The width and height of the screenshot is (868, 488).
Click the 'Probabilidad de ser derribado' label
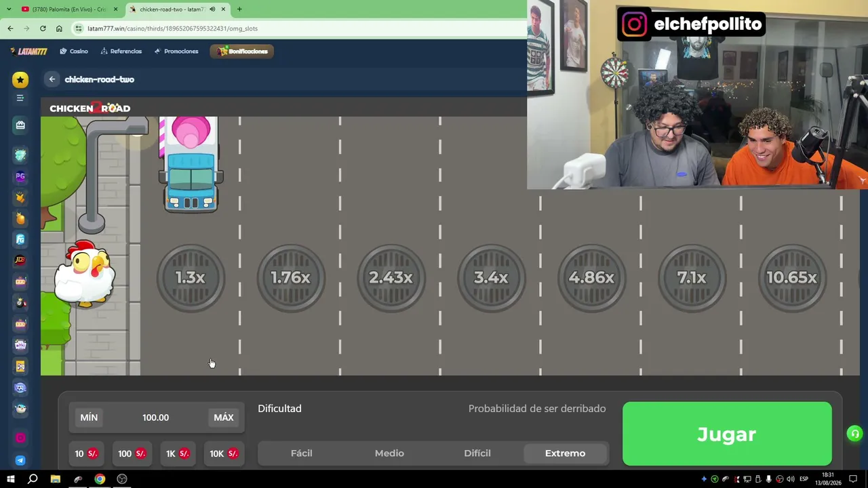coord(537,409)
